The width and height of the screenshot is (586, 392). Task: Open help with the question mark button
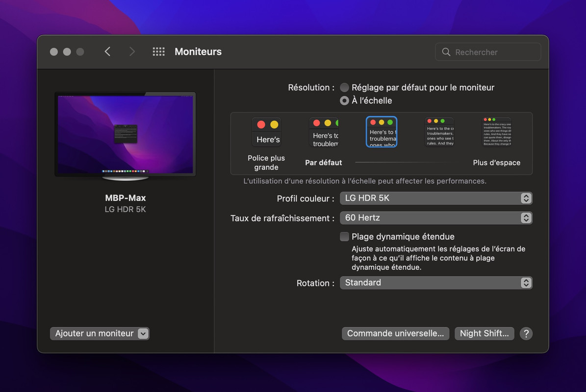(x=526, y=333)
